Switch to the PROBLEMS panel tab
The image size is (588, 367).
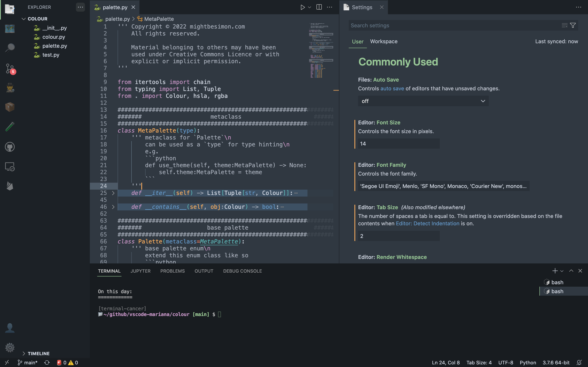click(172, 271)
